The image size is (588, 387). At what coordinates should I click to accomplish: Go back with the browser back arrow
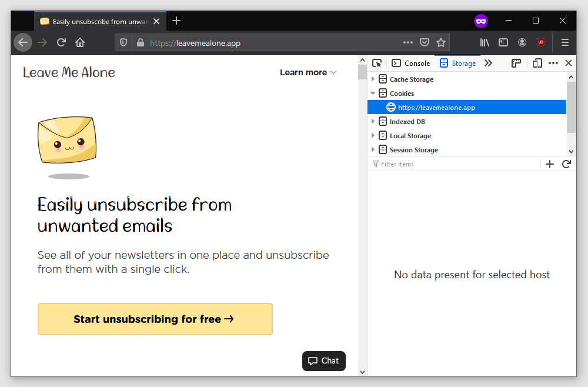[23, 42]
